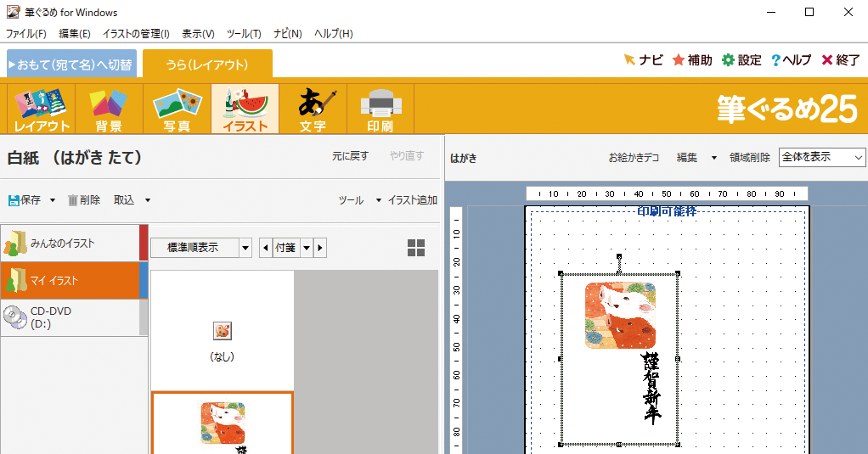Switch to おもて(宛て名)へ切替 tab

point(71,64)
